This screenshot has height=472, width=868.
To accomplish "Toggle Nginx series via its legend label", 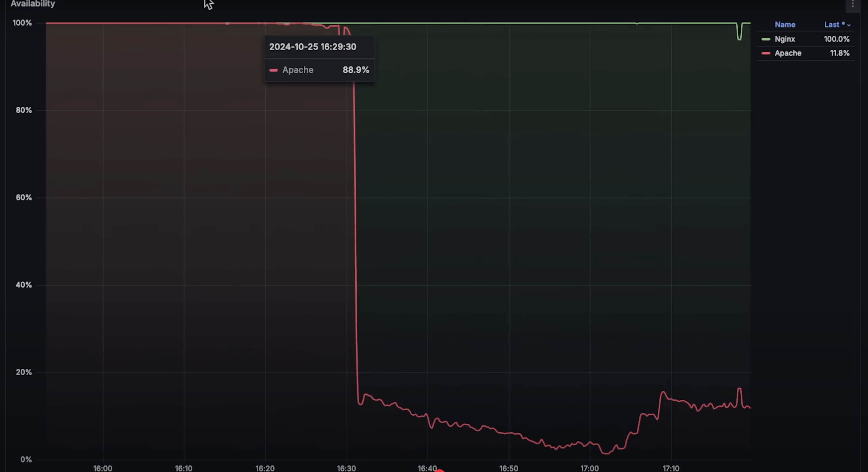I will coord(785,39).
